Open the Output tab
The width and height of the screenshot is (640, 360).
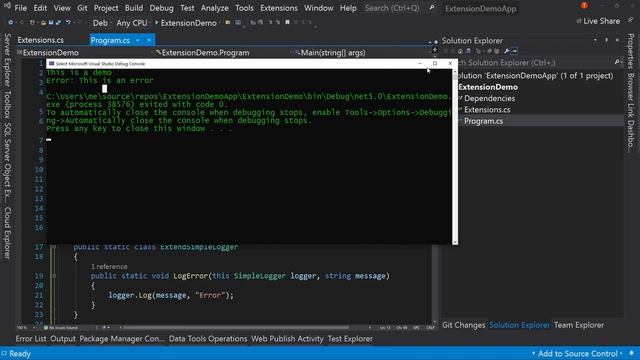(x=63, y=339)
